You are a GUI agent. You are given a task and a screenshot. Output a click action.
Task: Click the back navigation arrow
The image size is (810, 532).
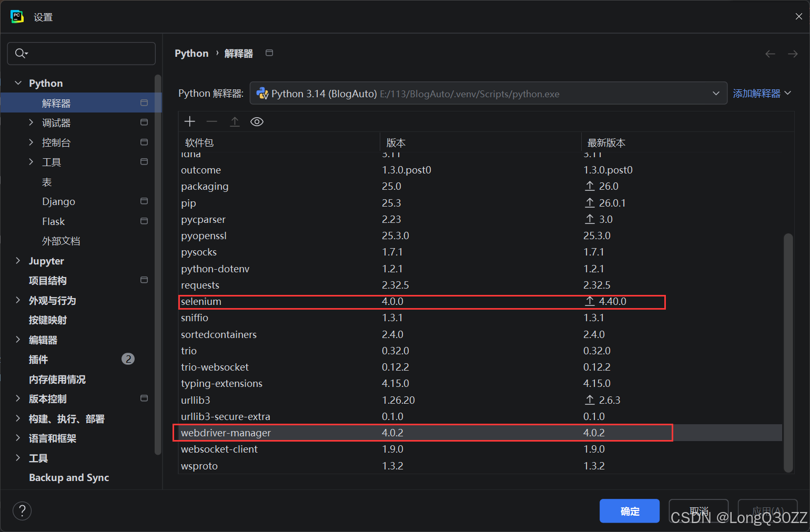[770, 54]
